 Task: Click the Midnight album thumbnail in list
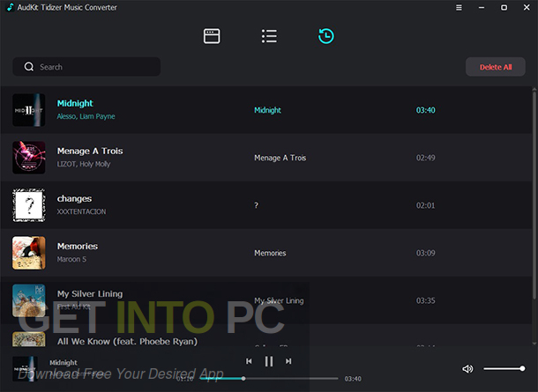pos(29,110)
